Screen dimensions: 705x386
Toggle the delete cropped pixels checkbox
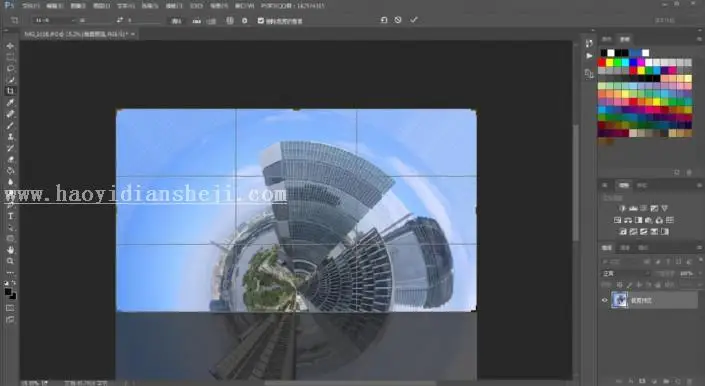(261, 21)
